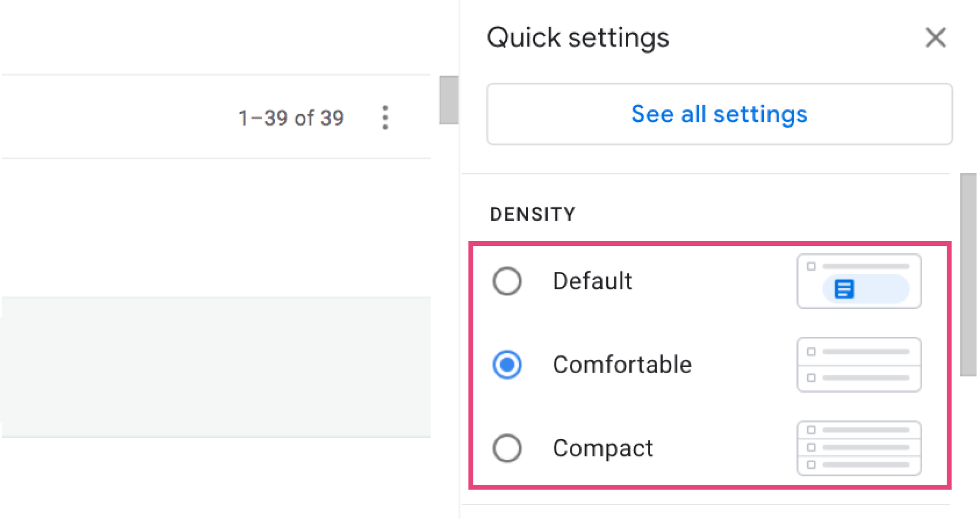Click the DENSITY section heading
This screenshot has height=519, width=980.
[533, 213]
